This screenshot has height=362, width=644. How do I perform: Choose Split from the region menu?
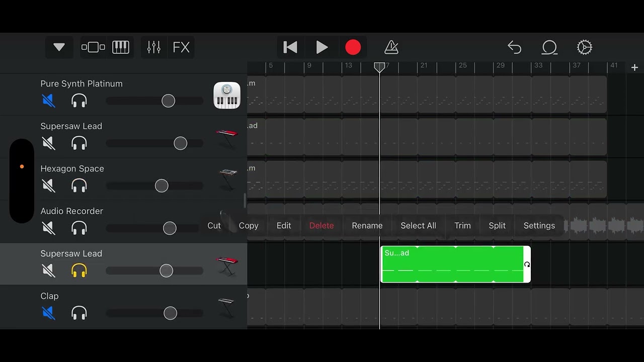tap(497, 226)
